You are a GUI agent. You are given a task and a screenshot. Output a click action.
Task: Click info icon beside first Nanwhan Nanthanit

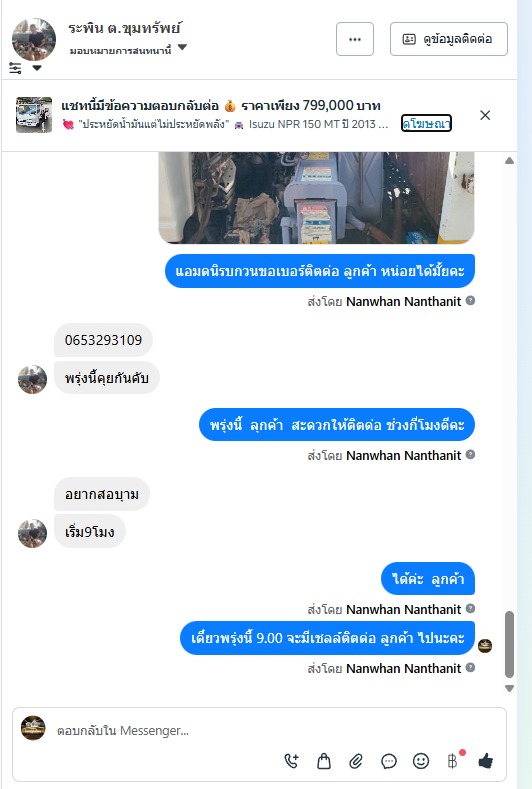tap(470, 300)
